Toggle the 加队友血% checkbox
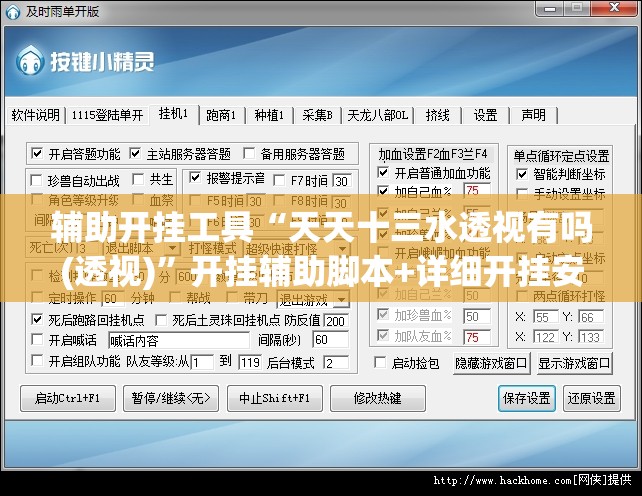The image size is (642, 496). coord(383,335)
